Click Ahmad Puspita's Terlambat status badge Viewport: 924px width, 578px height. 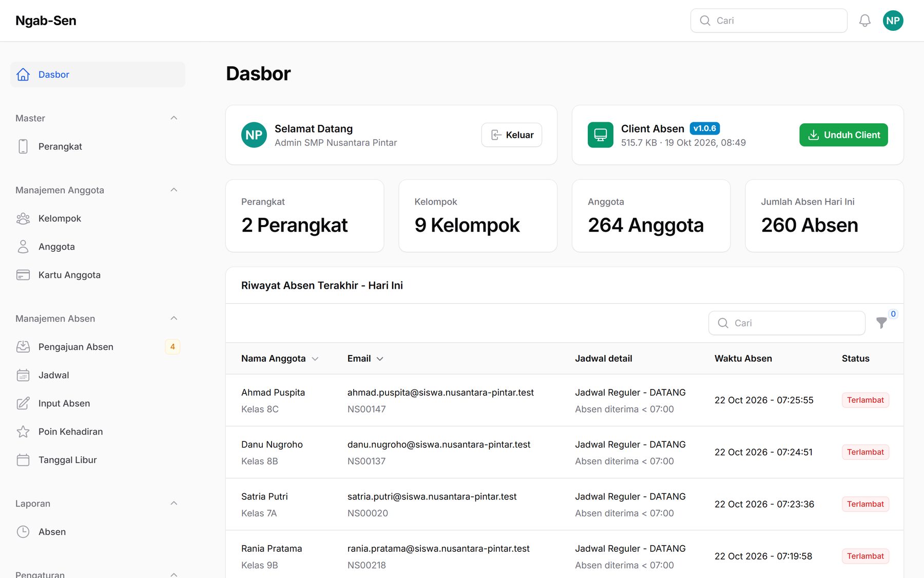point(865,400)
